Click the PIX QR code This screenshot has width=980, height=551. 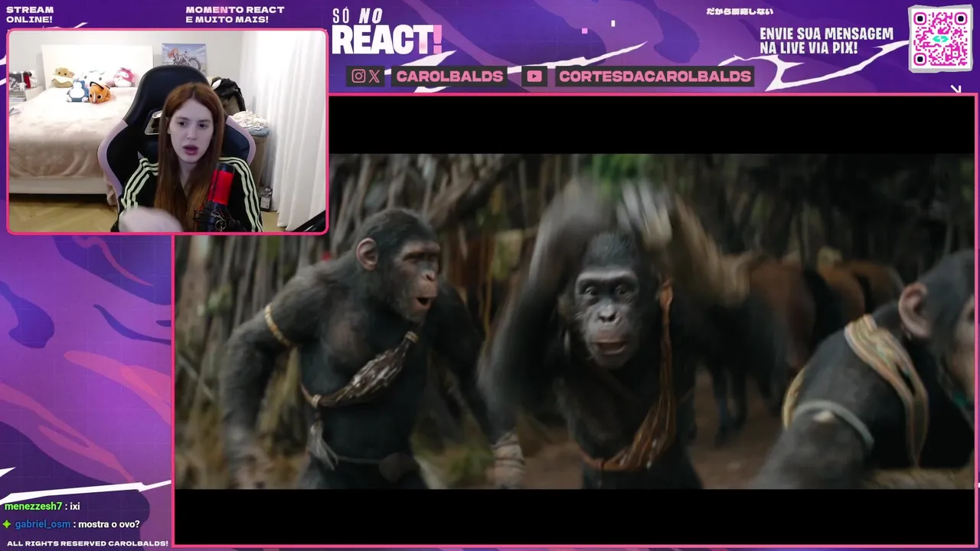(x=940, y=38)
